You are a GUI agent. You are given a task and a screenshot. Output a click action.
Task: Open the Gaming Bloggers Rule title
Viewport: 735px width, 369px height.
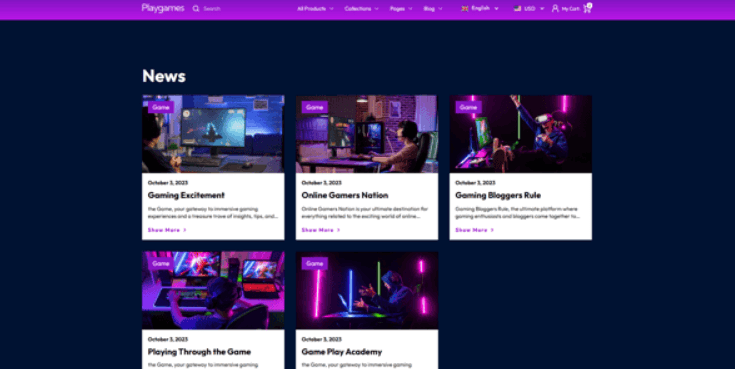(x=498, y=195)
